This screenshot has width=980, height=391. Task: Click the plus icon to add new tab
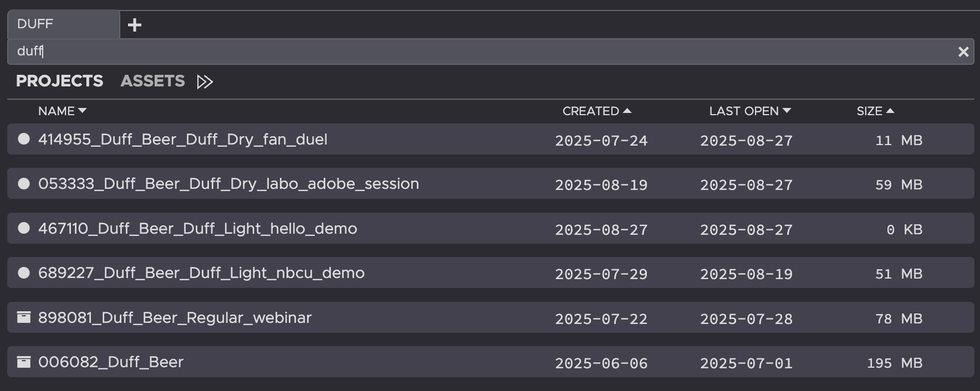pyautogui.click(x=135, y=25)
